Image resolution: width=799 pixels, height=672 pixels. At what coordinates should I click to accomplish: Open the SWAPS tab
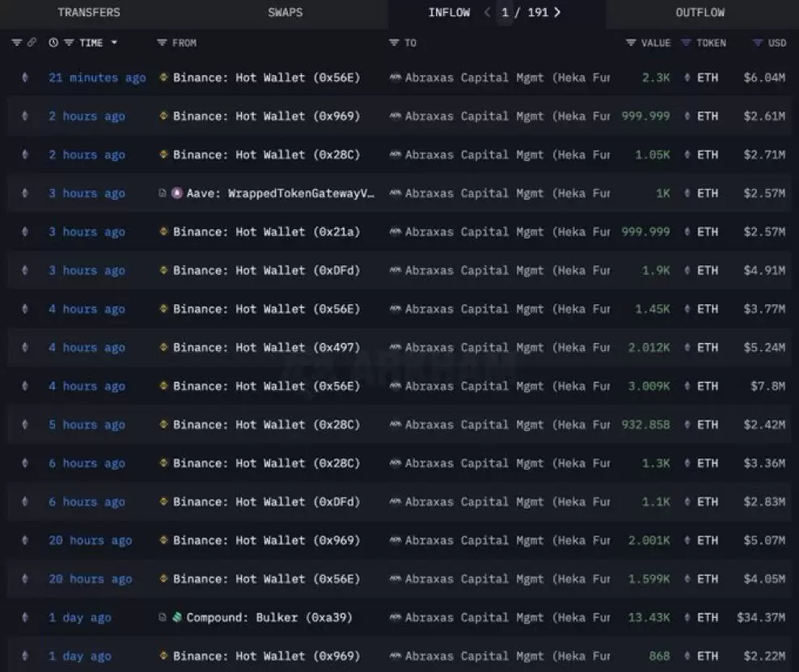point(285,13)
